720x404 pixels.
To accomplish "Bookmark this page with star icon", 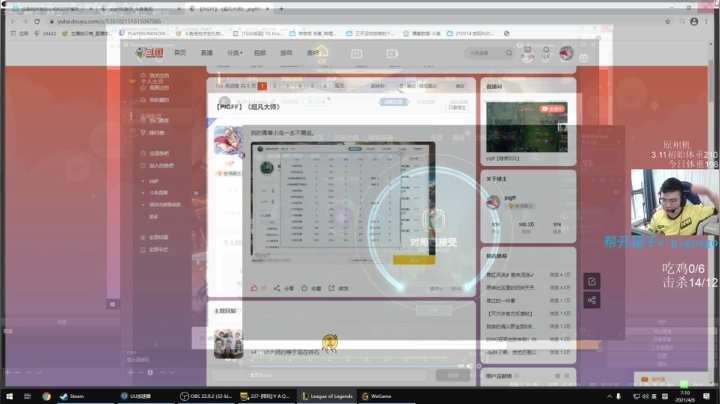I will pyautogui.click(x=667, y=22).
